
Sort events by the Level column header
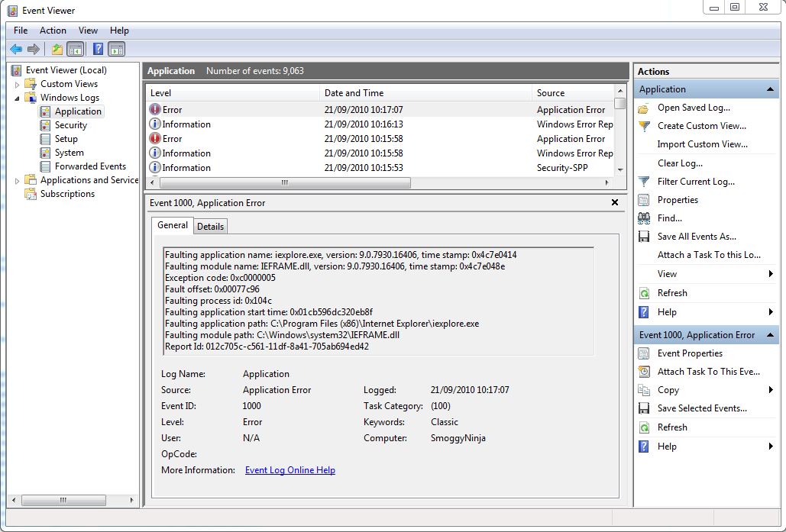coord(233,92)
